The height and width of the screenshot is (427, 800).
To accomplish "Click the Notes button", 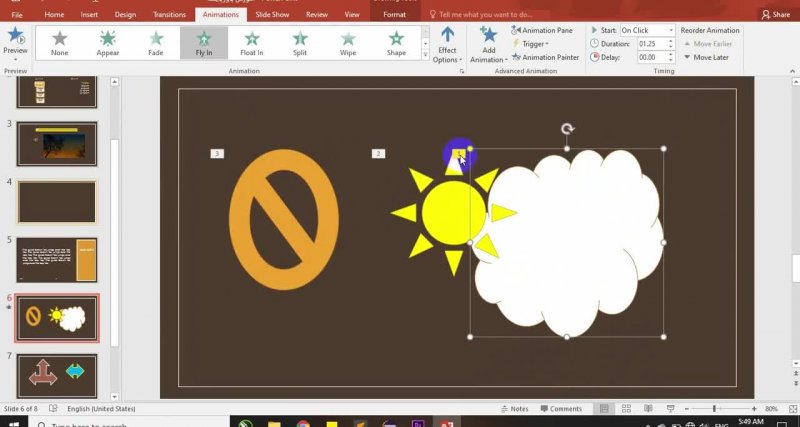I will click(x=515, y=409).
